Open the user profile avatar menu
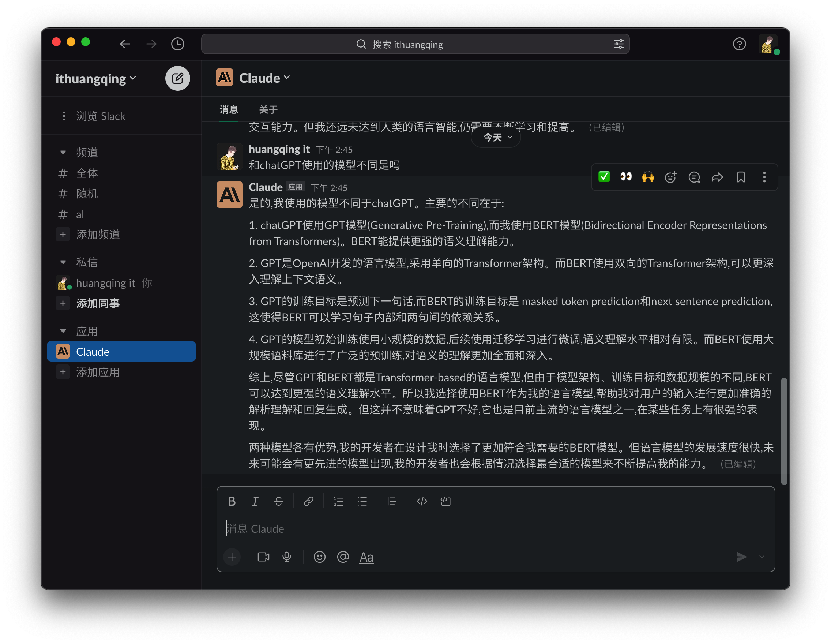The width and height of the screenshot is (831, 644). pos(768,45)
